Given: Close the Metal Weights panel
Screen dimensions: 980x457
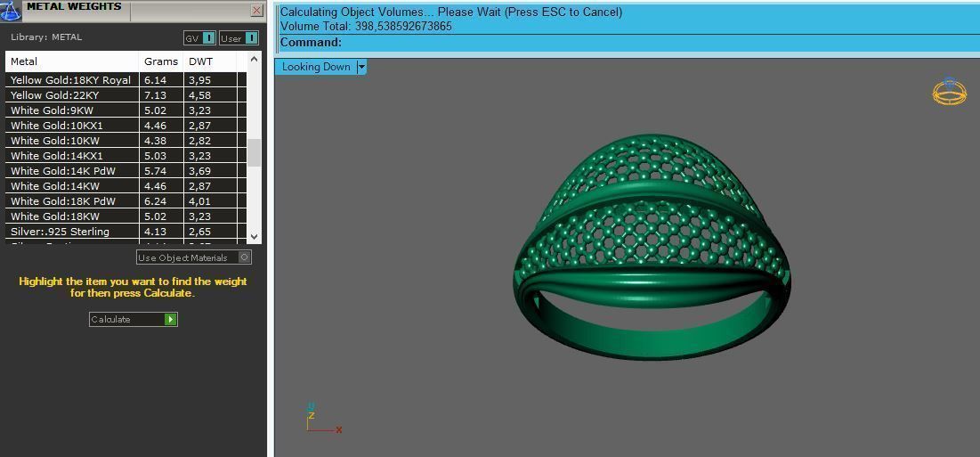Looking at the screenshot, I should click(x=257, y=11).
